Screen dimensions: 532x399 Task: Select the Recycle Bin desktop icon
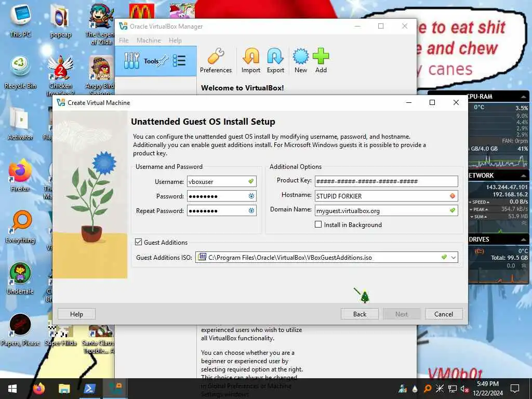tap(20, 73)
